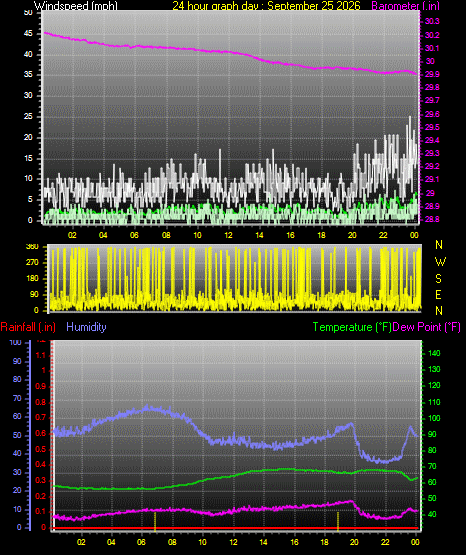Click the "25" windspeed scale value

click(28, 116)
